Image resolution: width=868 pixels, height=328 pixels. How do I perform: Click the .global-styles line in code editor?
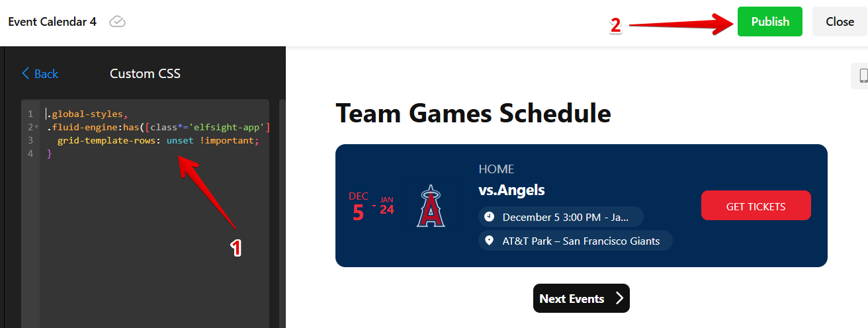tap(84, 114)
